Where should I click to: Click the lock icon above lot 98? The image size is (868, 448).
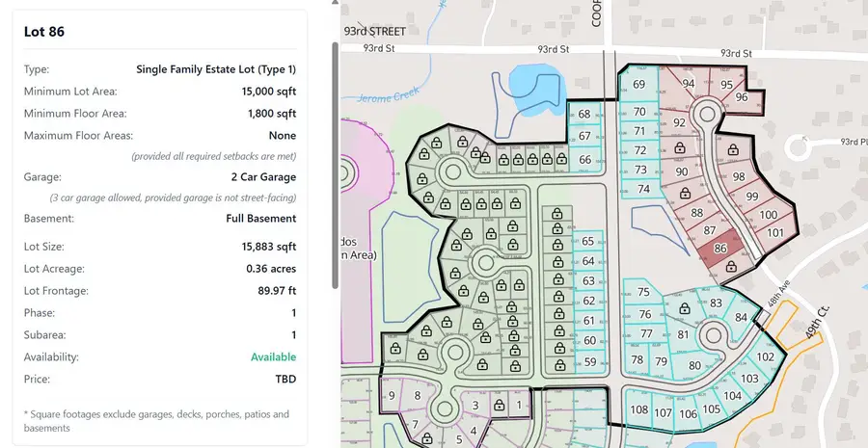pos(733,149)
